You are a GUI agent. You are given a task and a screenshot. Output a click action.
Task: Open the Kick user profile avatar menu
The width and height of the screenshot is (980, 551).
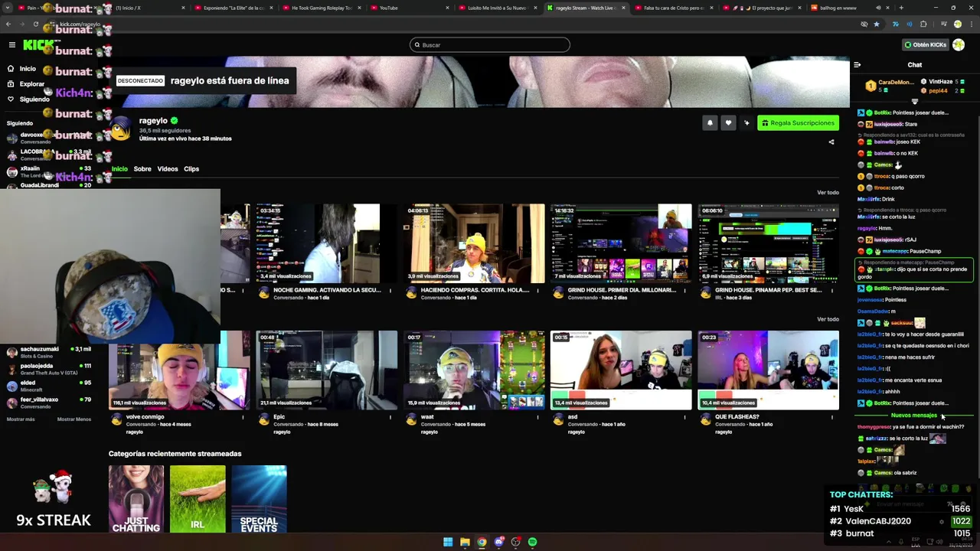[959, 45]
